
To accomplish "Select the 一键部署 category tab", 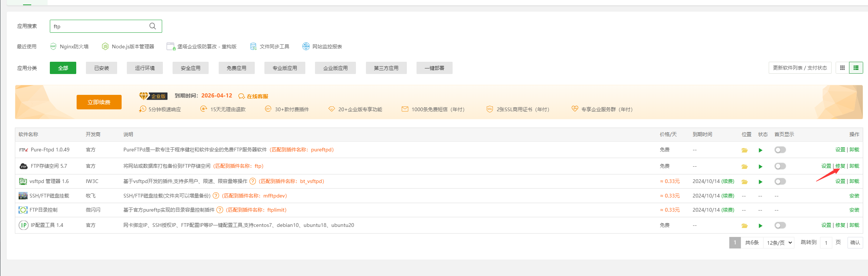I will [434, 68].
